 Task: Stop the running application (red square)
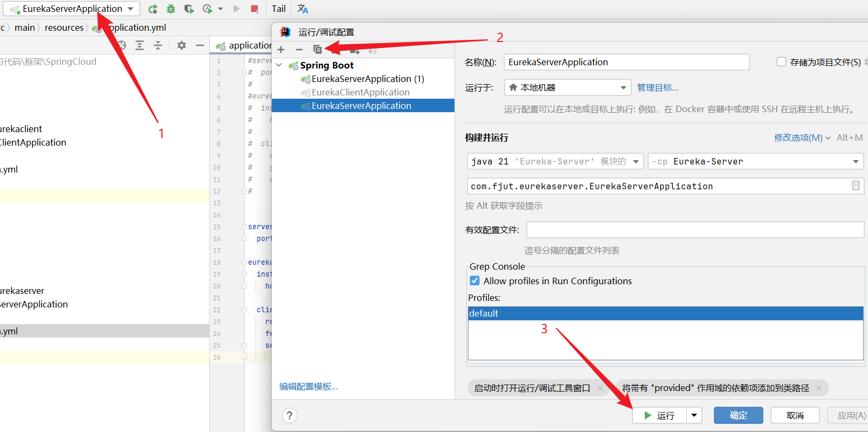click(x=254, y=9)
